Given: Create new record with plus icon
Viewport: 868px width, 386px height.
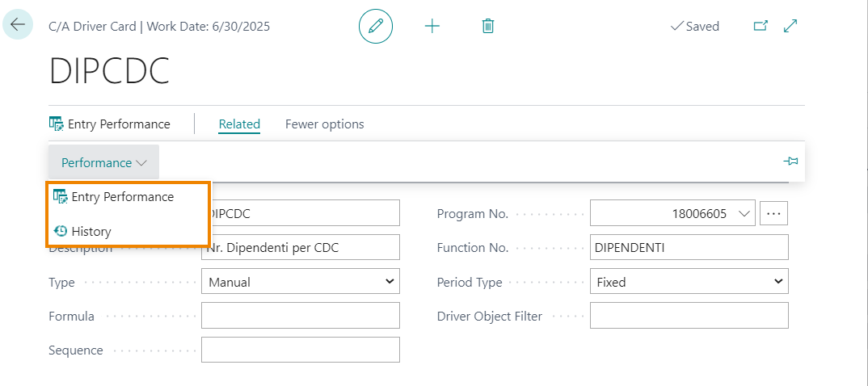Looking at the screenshot, I should (x=432, y=26).
